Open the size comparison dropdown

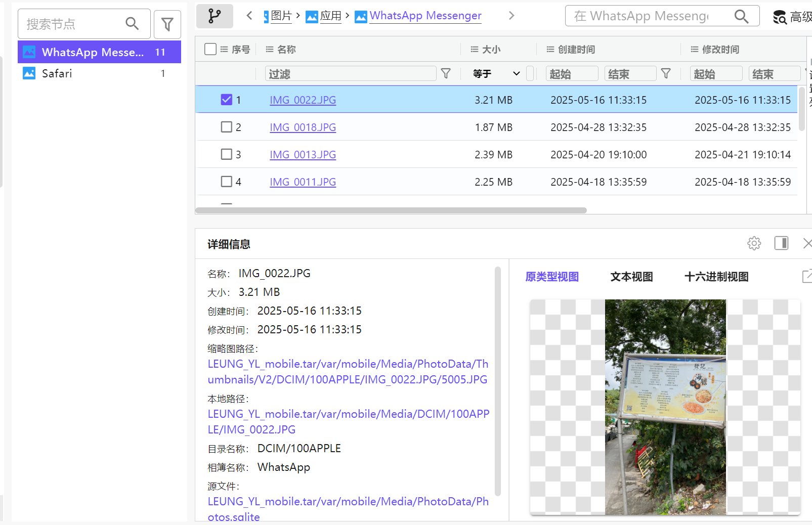pyautogui.click(x=496, y=74)
